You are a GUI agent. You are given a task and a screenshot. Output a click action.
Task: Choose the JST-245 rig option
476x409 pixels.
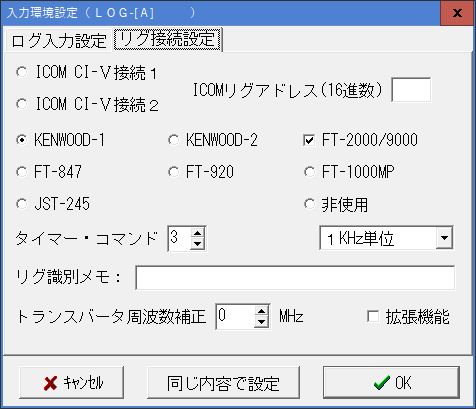tap(22, 204)
